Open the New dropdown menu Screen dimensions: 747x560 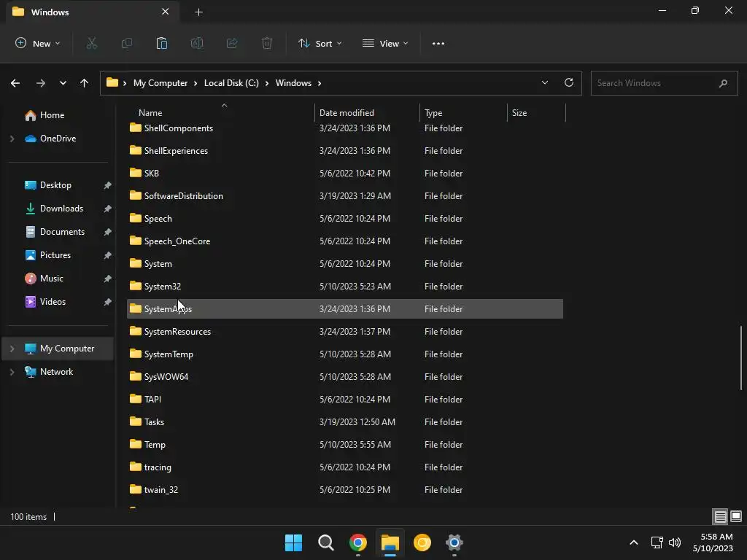tap(38, 43)
